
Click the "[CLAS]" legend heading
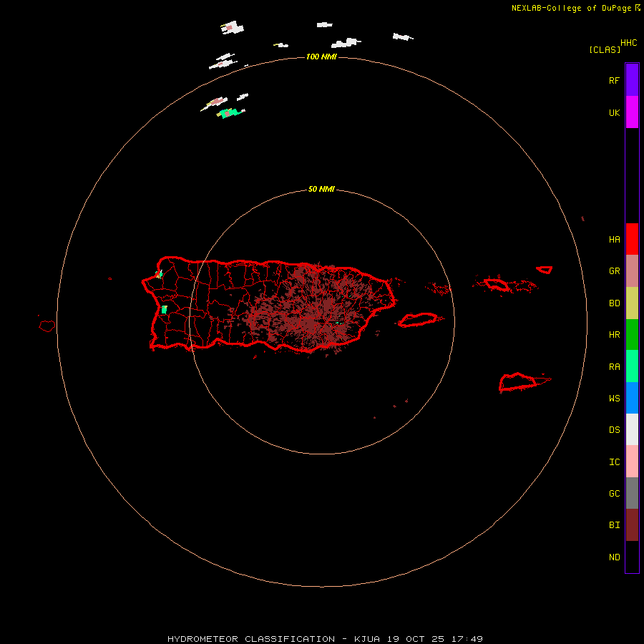605,49
